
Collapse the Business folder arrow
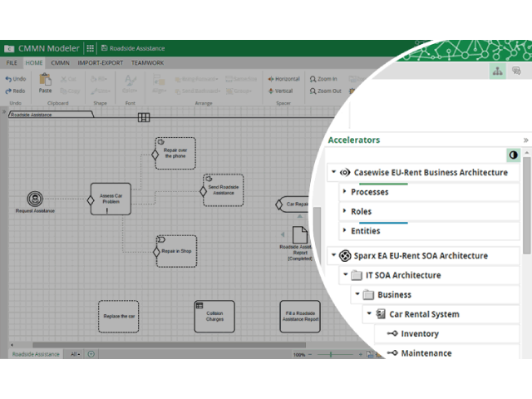[357, 293]
